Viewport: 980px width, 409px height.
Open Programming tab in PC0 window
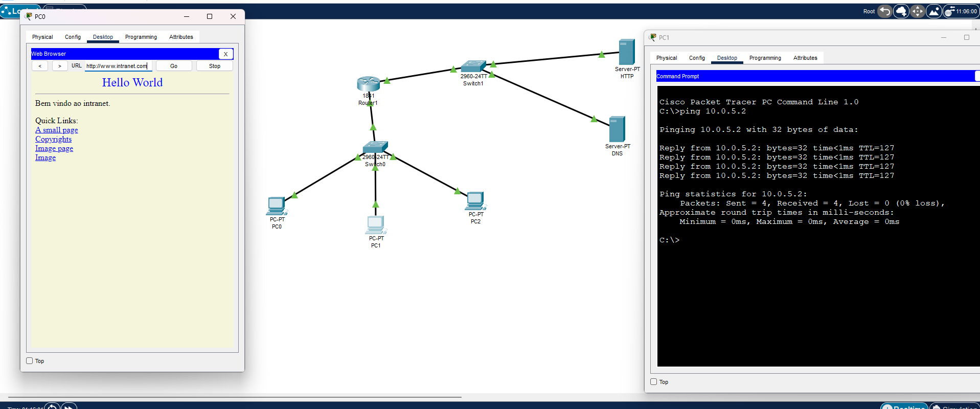pos(141,37)
